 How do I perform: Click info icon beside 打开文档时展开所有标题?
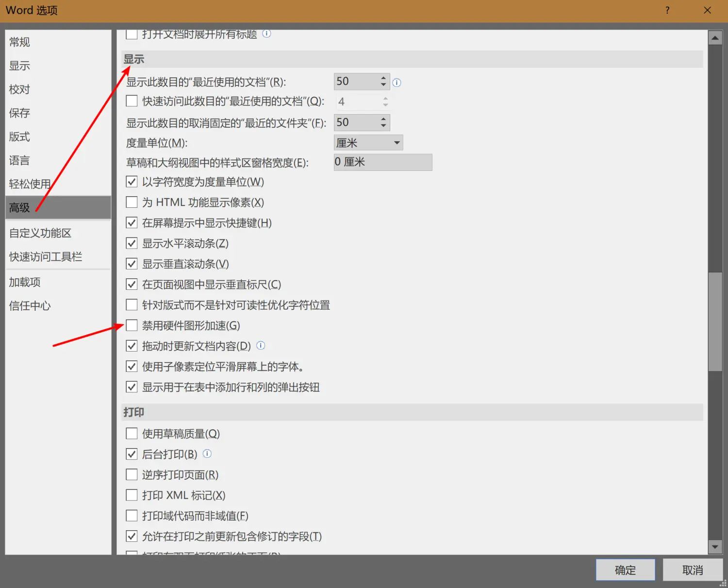266,34
